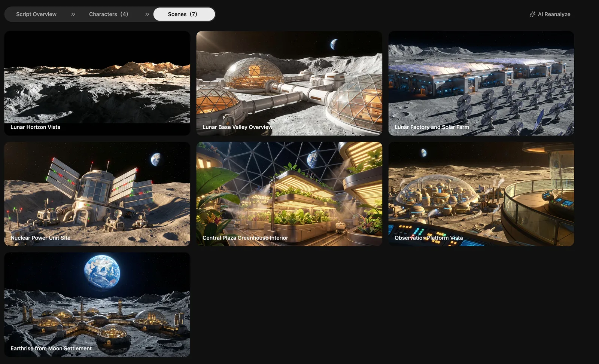Click chevron arrow before Scenes tab
Image resolution: width=599 pixels, height=364 pixels.
coord(147,14)
